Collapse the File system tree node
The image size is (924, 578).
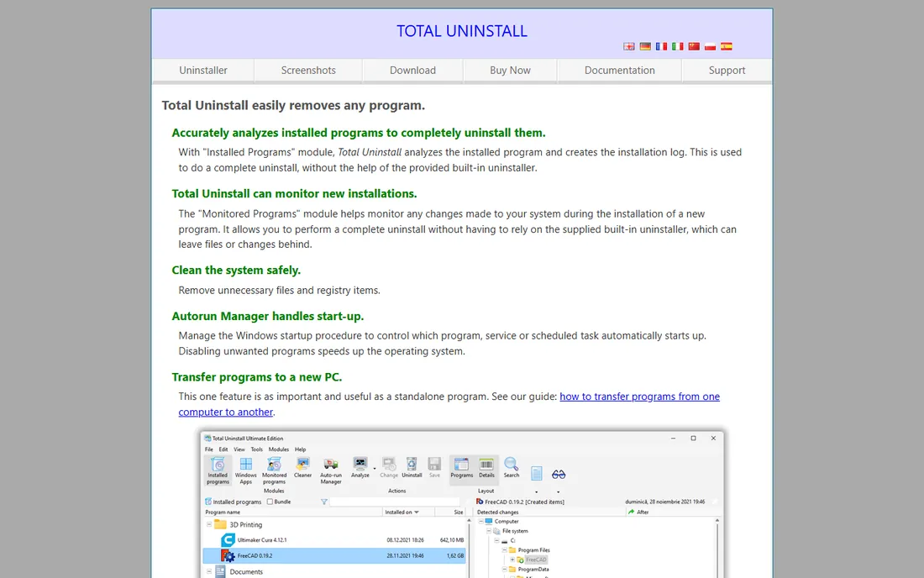[489, 531]
